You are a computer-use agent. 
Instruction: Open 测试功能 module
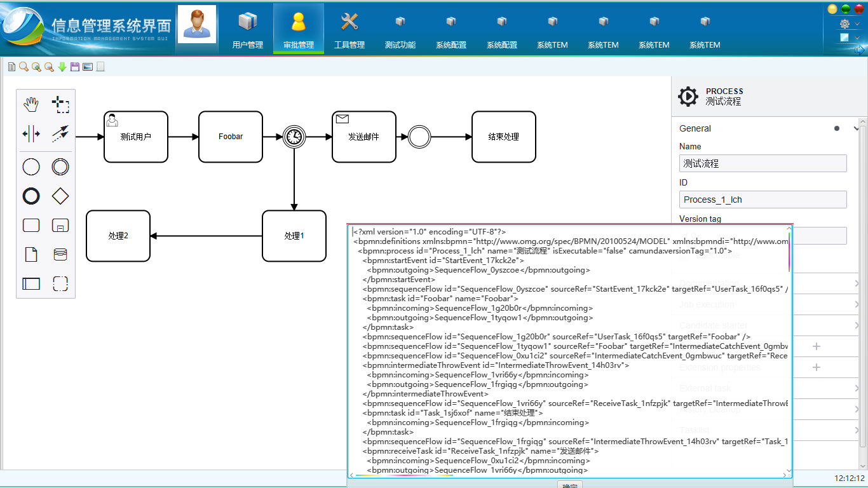(x=400, y=29)
